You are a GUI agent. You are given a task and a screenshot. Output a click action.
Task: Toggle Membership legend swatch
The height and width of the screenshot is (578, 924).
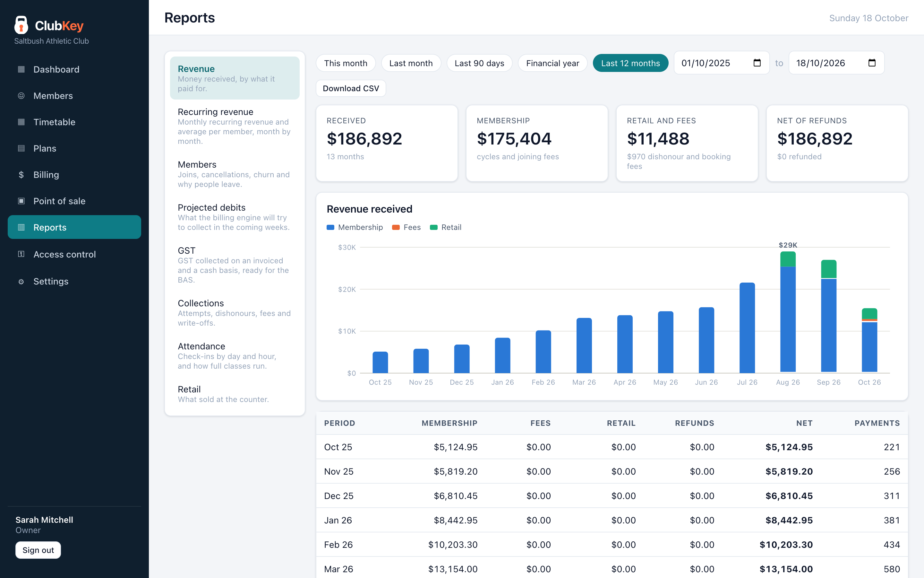point(331,227)
